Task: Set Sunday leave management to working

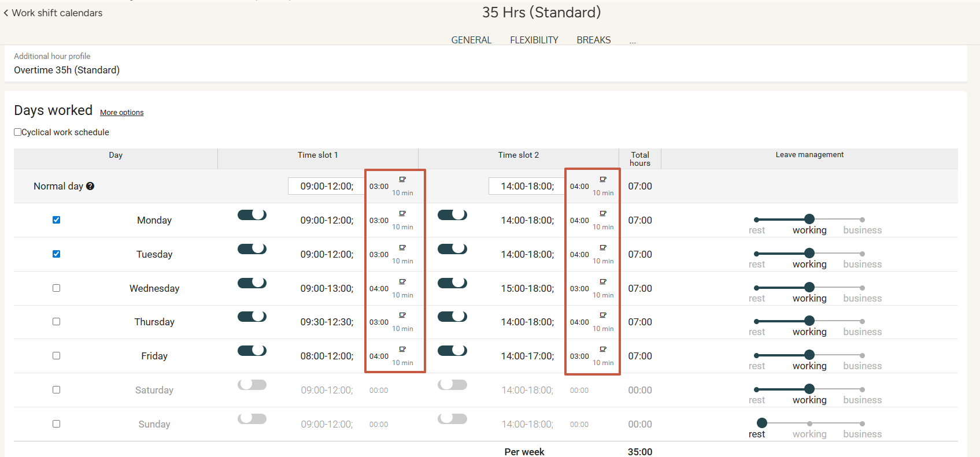Action: click(x=809, y=423)
